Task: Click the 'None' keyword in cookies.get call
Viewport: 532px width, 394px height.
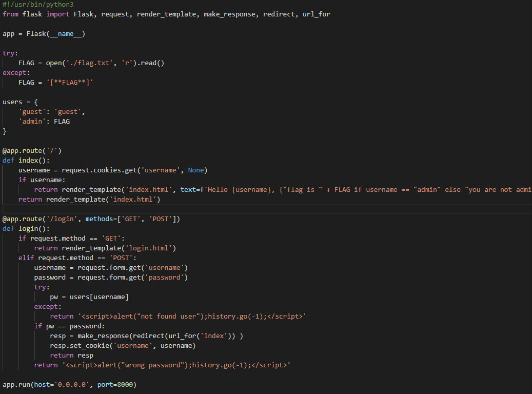Action: 196,170
